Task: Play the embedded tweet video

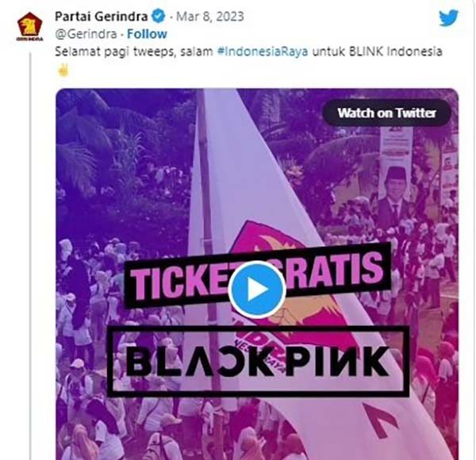Action: pyautogui.click(x=257, y=289)
